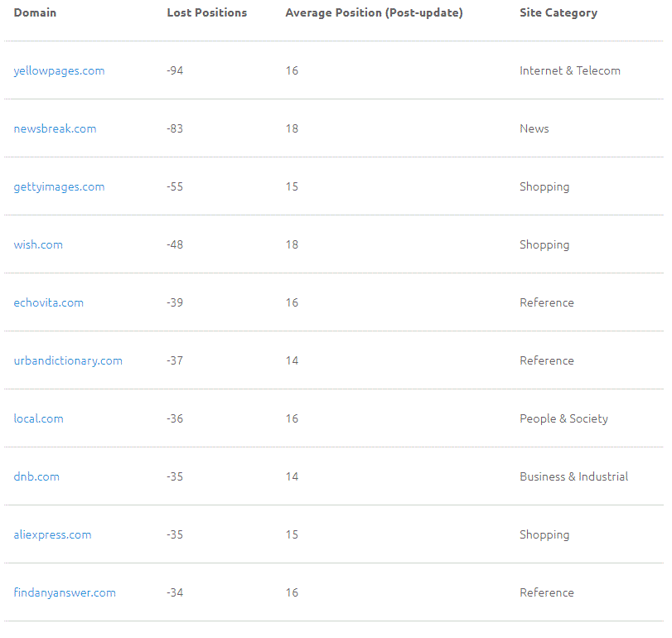Click the Internet & Telecom category cell

click(569, 70)
